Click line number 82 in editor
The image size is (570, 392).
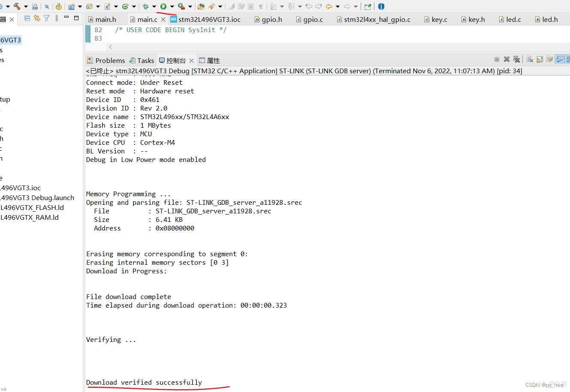98,30
